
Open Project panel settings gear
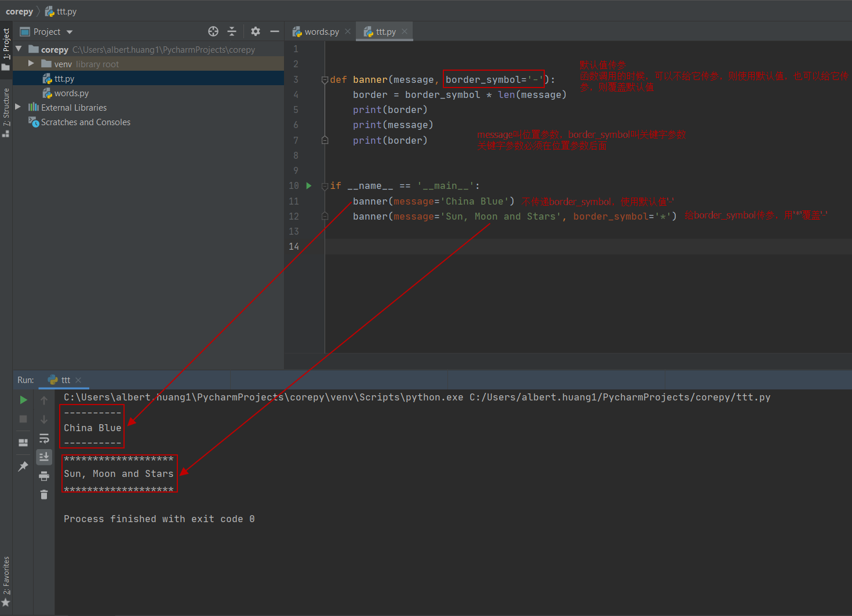256,31
